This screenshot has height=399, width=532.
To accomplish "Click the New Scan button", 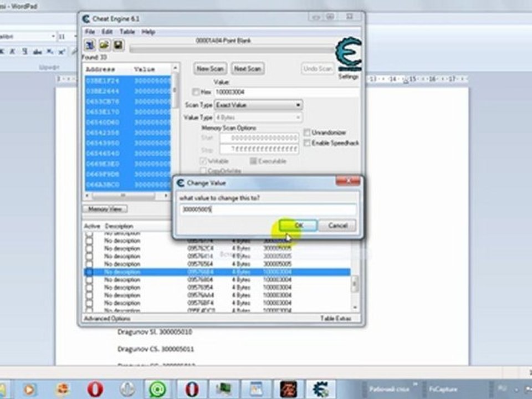I will 210,69.
